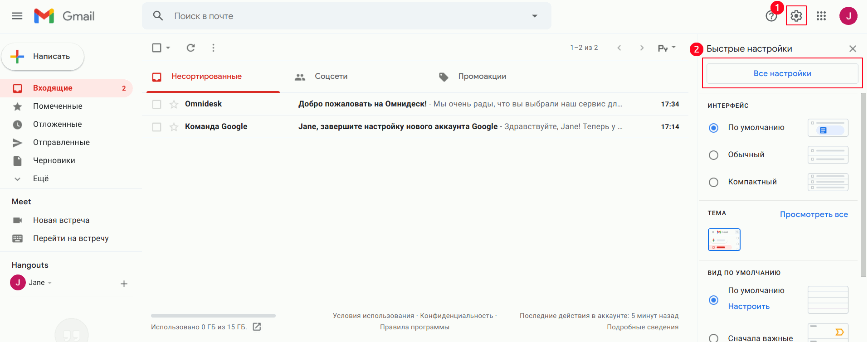This screenshot has width=868, height=342.
Task: Click the default inbox view preview image
Action: (828, 300)
